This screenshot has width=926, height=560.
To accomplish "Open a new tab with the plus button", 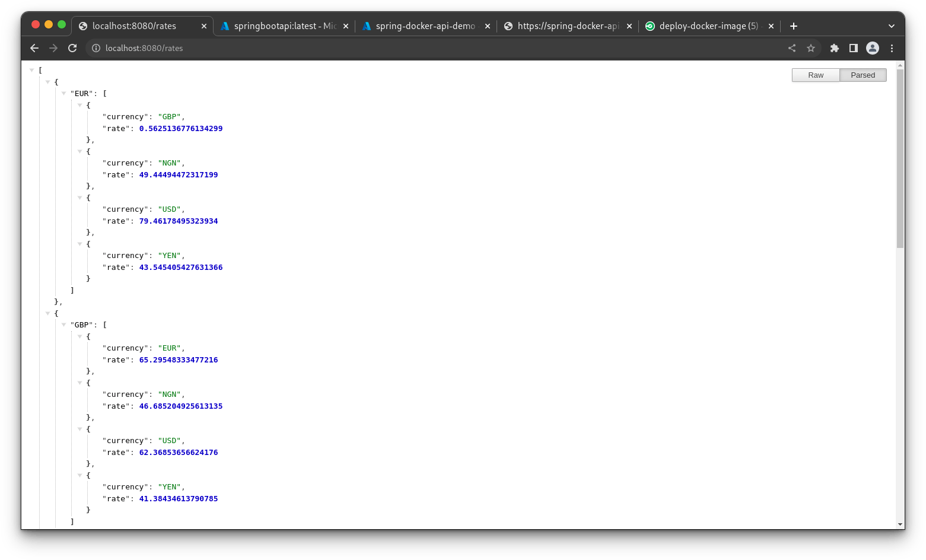I will pyautogui.click(x=793, y=26).
